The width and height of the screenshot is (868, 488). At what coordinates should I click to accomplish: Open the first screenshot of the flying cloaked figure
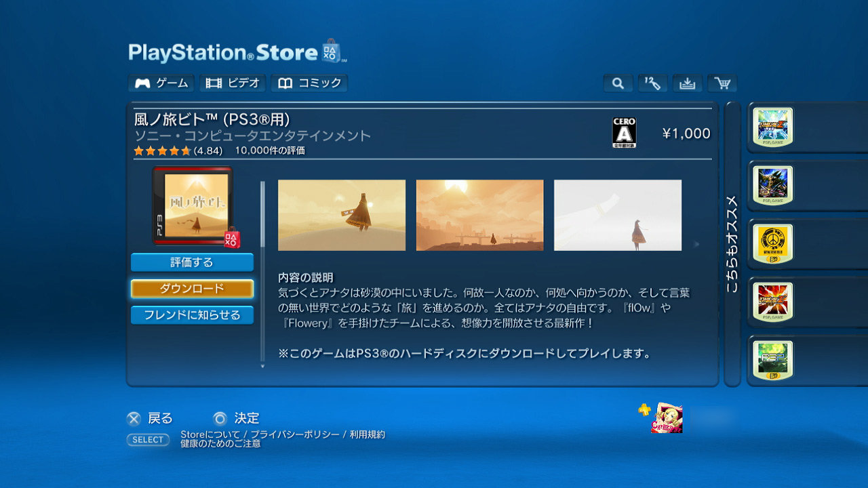342,215
